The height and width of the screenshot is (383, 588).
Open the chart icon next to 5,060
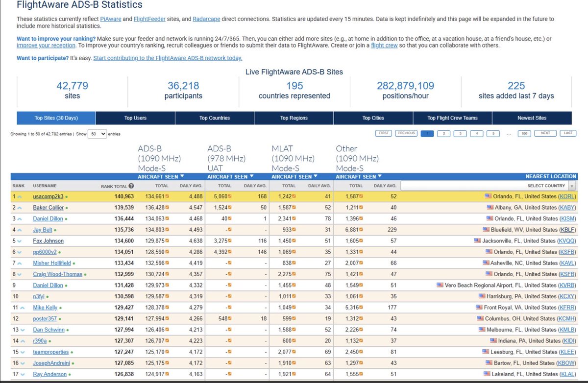[230, 196]
